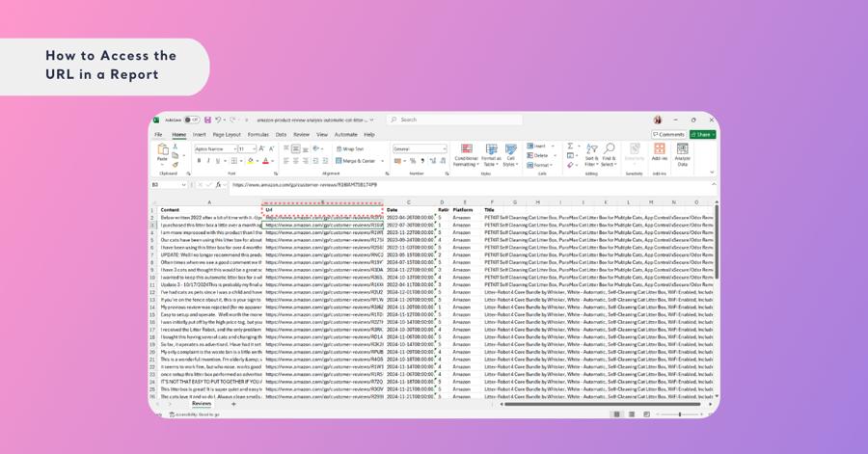
Task: Click the Paste clipboard icon
Action: [x=163, y=149]
